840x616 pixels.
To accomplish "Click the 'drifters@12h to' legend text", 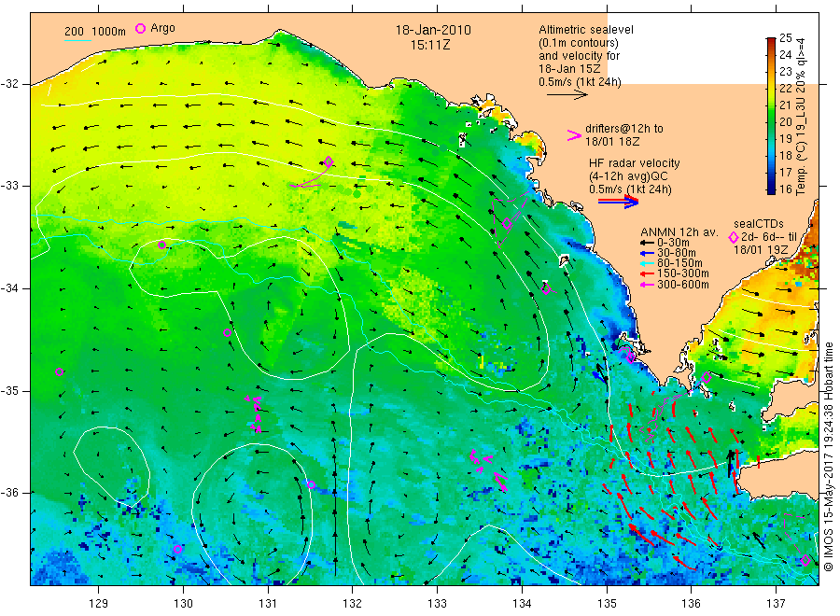I will pos(624,129).
